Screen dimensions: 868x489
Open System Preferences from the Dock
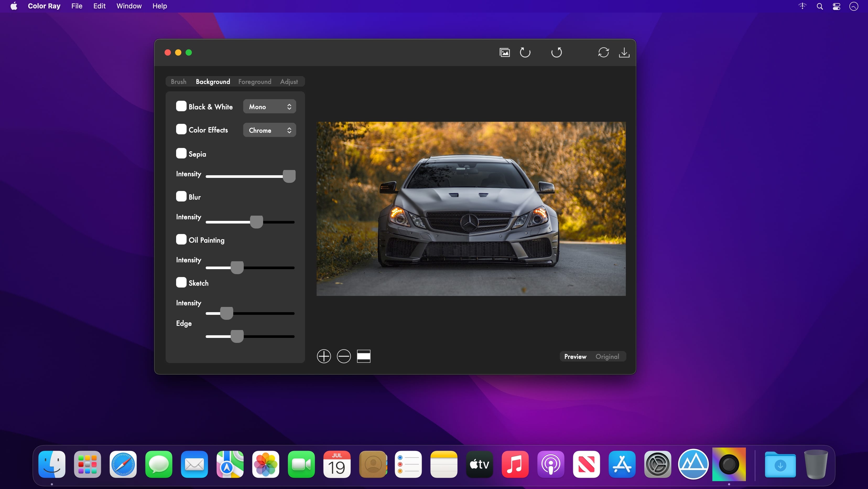coord(658,464)
